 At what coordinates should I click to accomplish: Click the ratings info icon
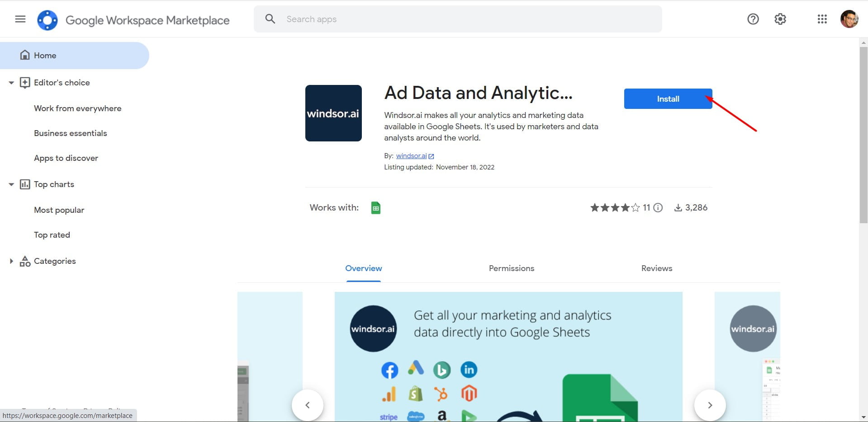click(x=658, y=208)
